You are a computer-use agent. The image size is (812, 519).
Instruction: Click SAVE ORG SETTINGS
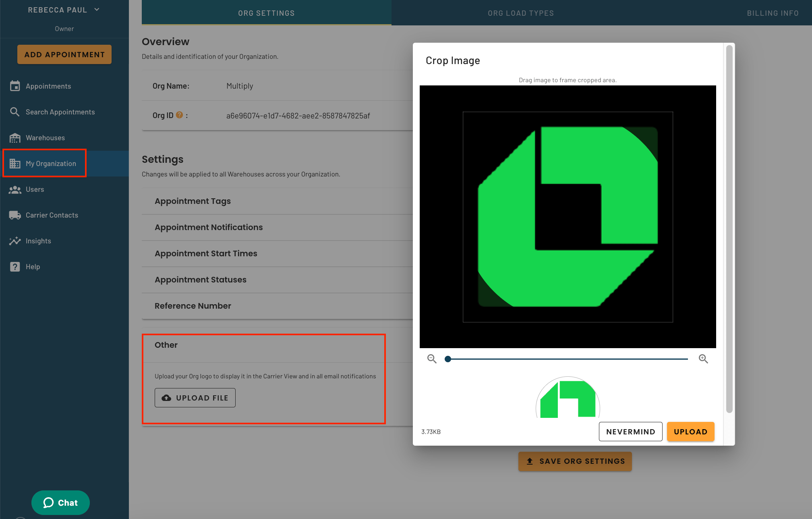tap(575, 461)
